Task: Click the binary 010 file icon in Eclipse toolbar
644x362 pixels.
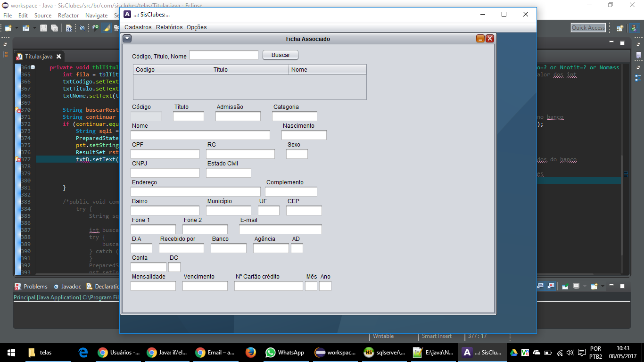Action: pos(69,28)
